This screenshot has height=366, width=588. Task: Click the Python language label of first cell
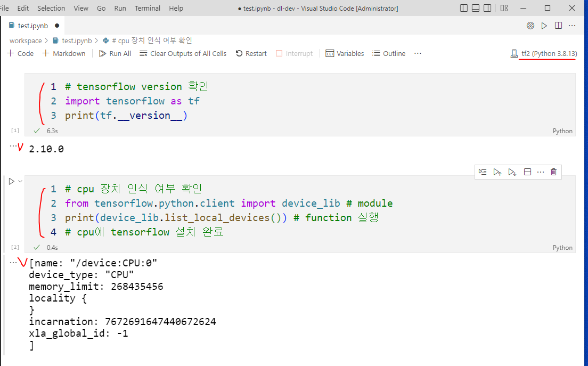point(562,131)
